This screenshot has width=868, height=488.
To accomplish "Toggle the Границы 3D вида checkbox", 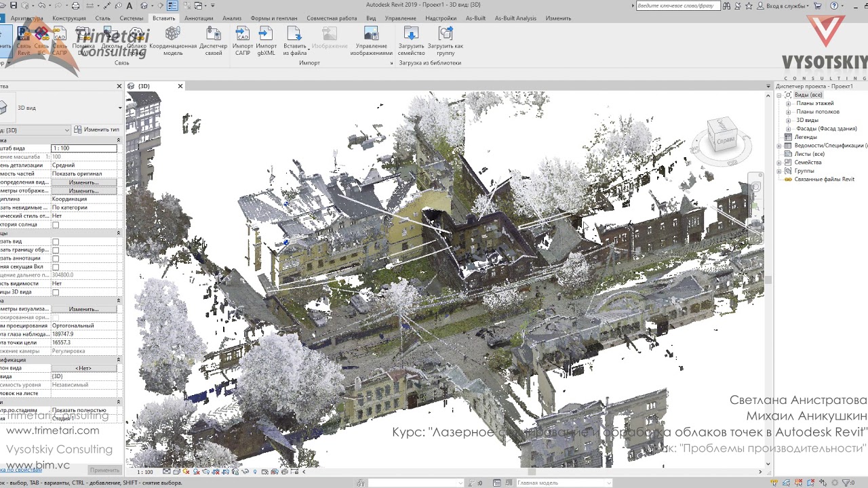I will pyautogui.click(x=56, y=293).
